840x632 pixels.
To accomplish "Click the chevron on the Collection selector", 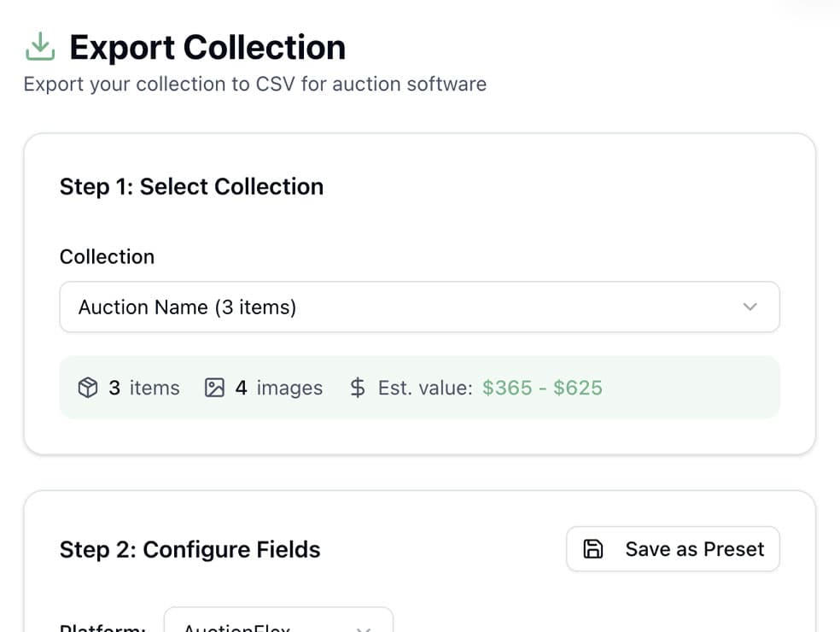I will (x=750, y=307).
